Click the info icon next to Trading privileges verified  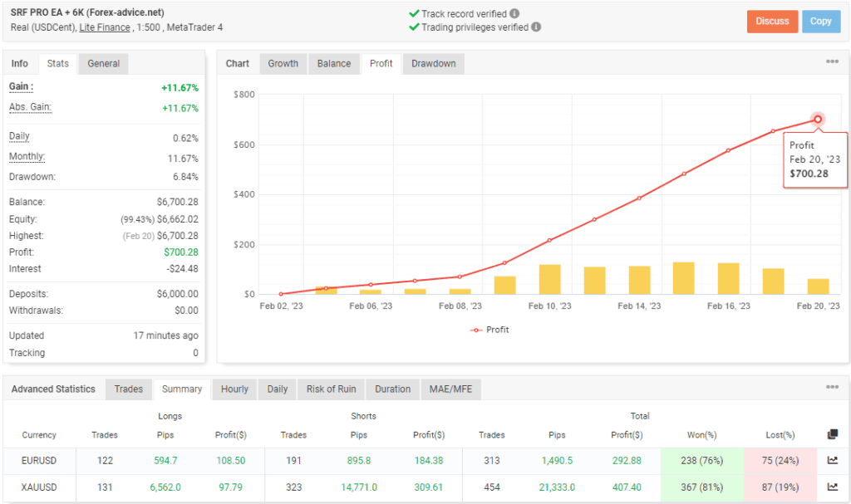(536, 27)
